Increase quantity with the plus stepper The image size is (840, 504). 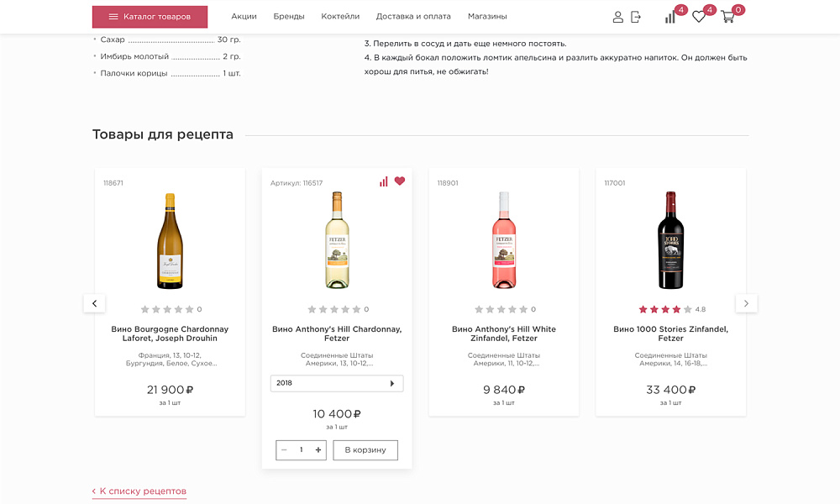pos(318,449)
